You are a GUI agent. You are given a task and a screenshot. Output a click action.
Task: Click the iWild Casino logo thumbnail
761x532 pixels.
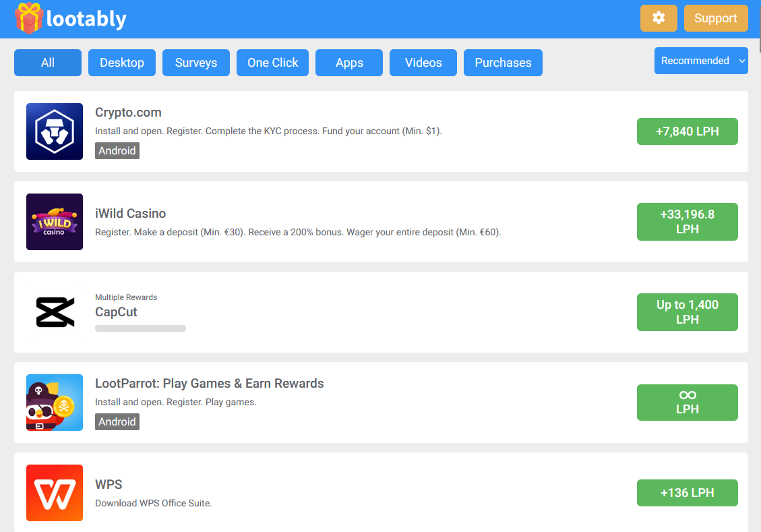point(55,222)
